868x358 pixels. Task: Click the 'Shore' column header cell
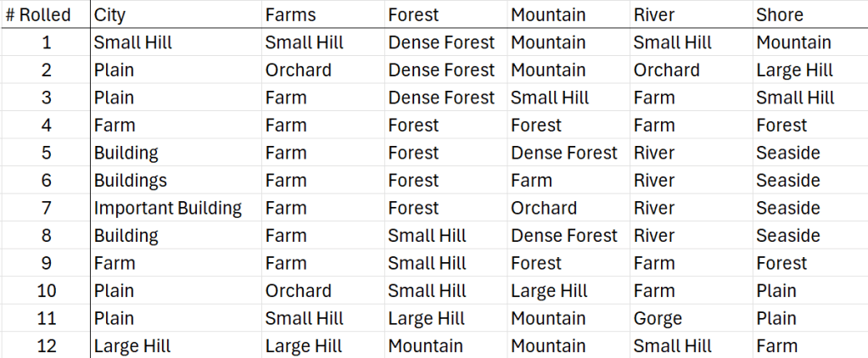780,14
